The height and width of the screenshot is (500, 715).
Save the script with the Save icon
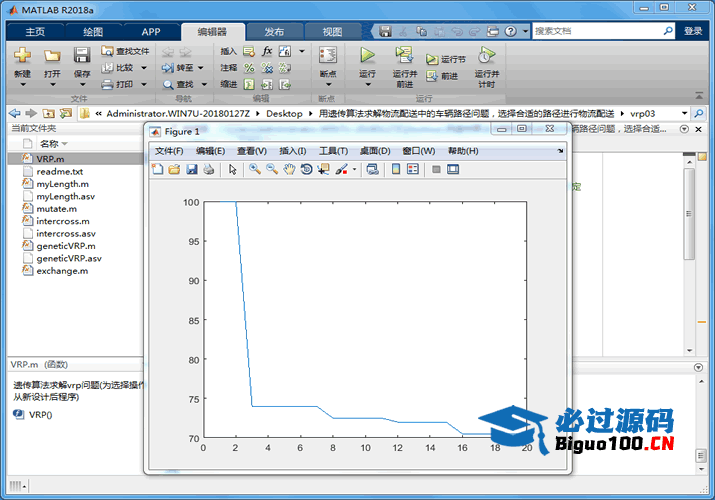[82, 56]
